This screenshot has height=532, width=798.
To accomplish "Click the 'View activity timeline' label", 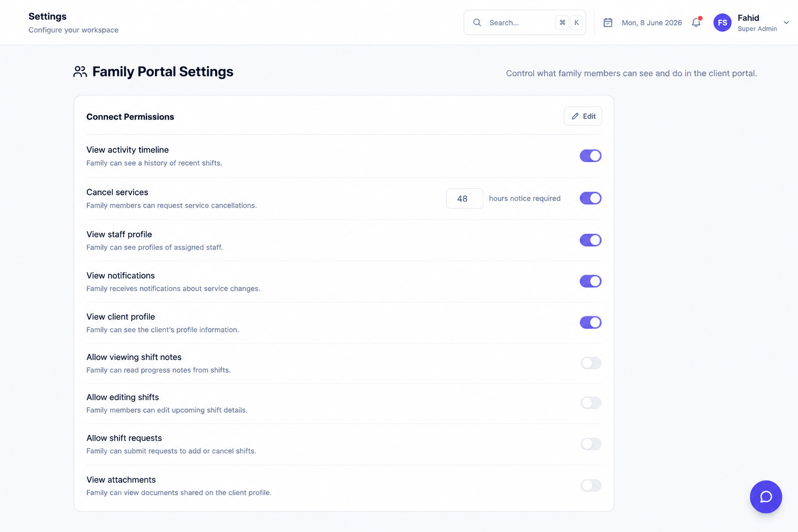I will coord(127,150).
